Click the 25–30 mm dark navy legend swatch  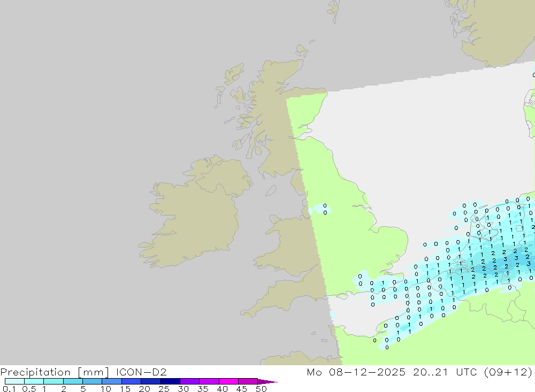[170, 381]
